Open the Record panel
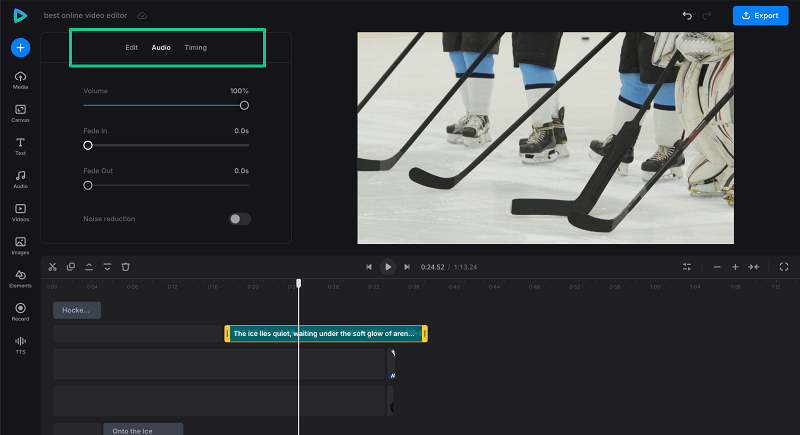This screenshot has height=435, width=800. coord(20,312)
